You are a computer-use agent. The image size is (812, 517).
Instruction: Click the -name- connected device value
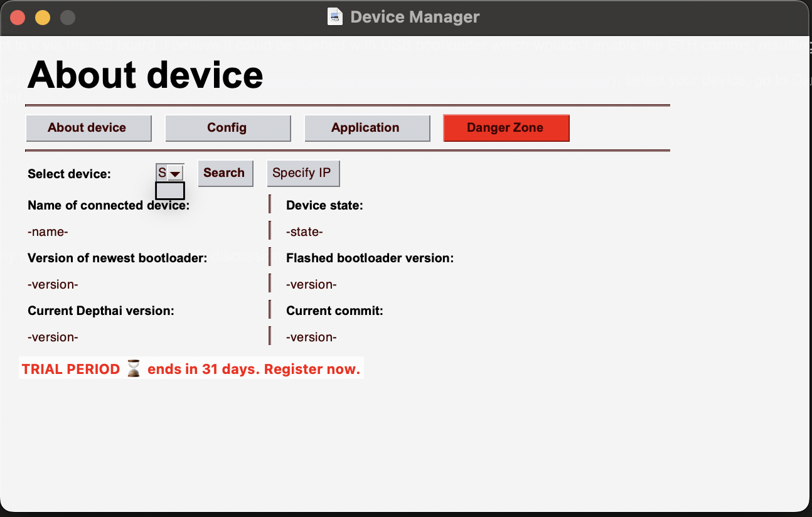pyautogui.click(x=48, y=232)
